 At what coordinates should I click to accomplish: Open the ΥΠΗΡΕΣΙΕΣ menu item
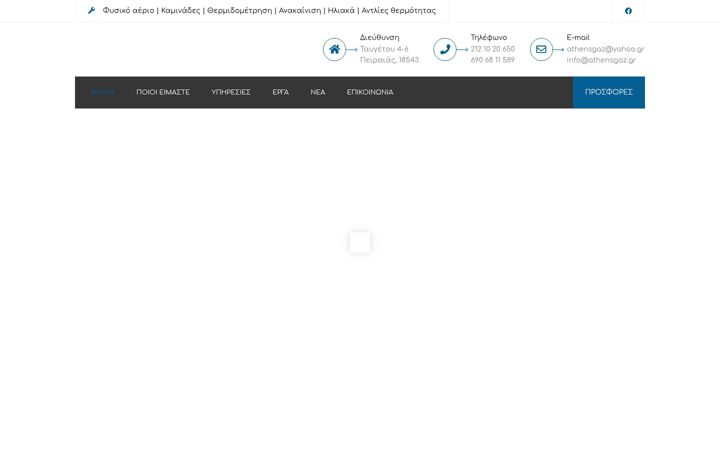coord(231,92)
